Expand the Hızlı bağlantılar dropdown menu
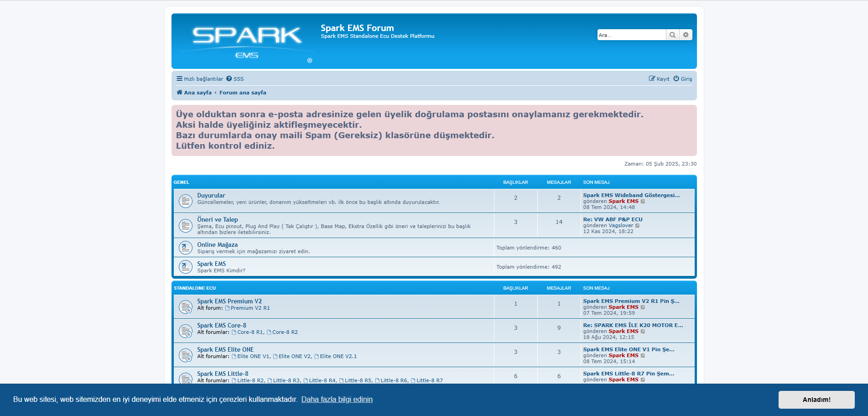 point(200,79)
